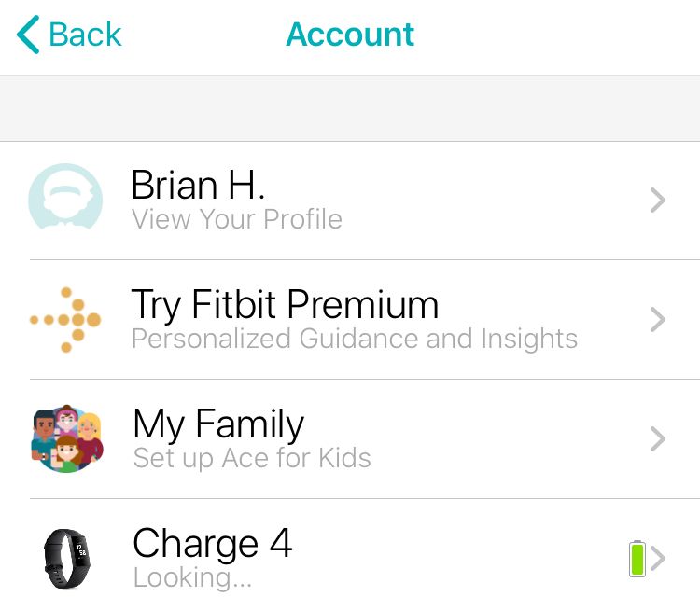
Task: Tap the Looking... sync status text
Action: click(192, 578)
